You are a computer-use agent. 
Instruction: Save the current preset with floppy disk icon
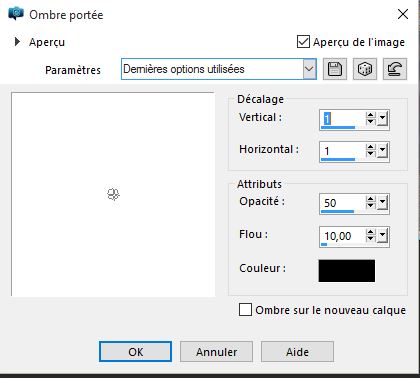point(335,69)
